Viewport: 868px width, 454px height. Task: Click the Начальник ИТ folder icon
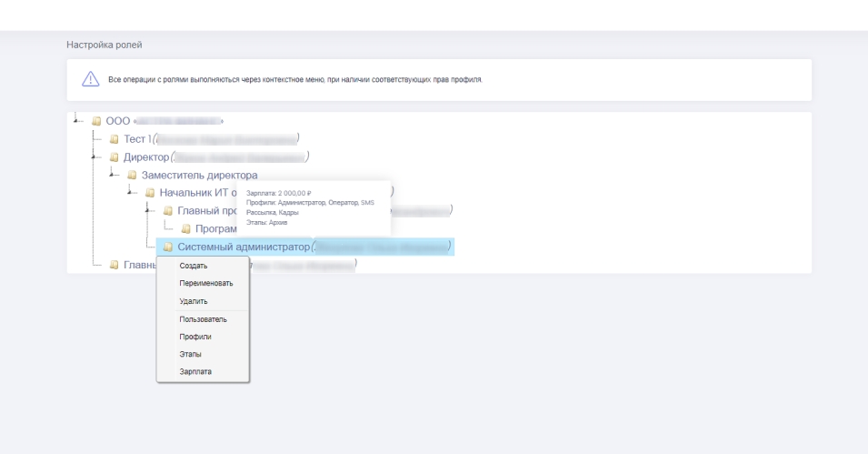150,193
